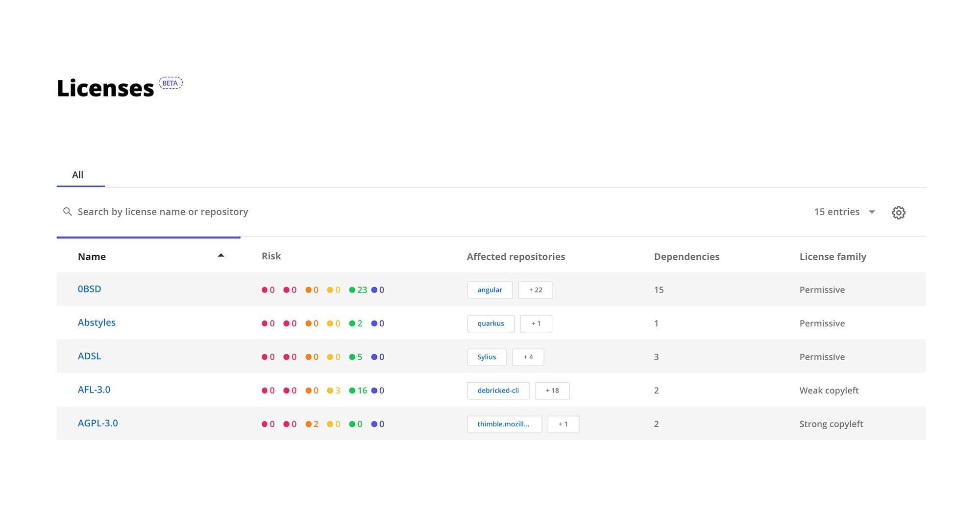Click the quarkus repository tag
Image resolution: width=980 pixels, height=515 pixels.
click(490, 323)
